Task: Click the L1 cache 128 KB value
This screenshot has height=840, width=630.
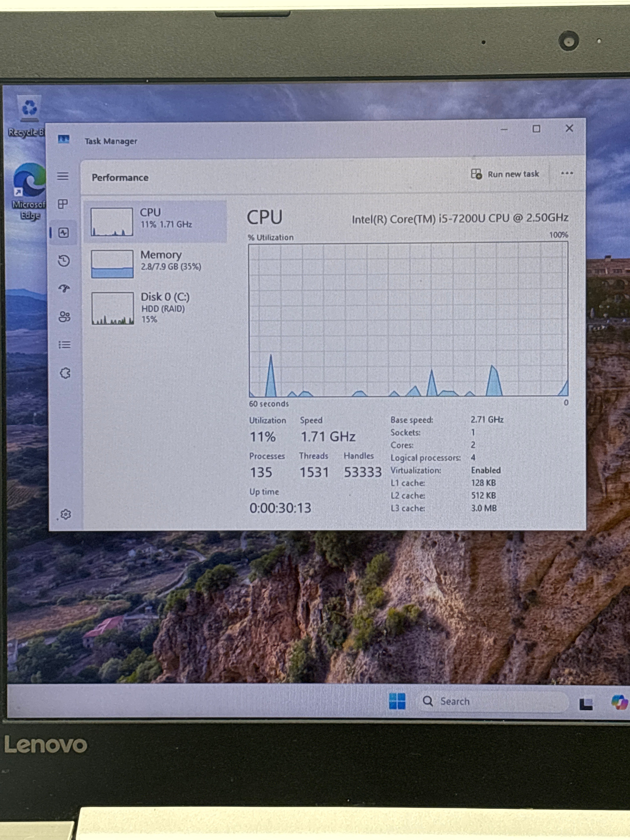Action: tap(483, 483)
